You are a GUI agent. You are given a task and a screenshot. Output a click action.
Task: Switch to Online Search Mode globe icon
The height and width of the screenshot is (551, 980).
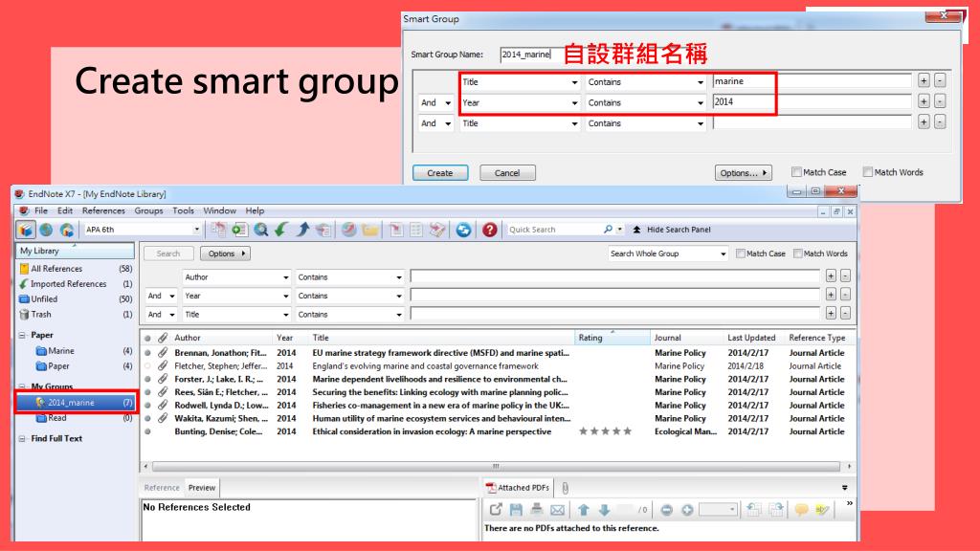pos(46,230)
